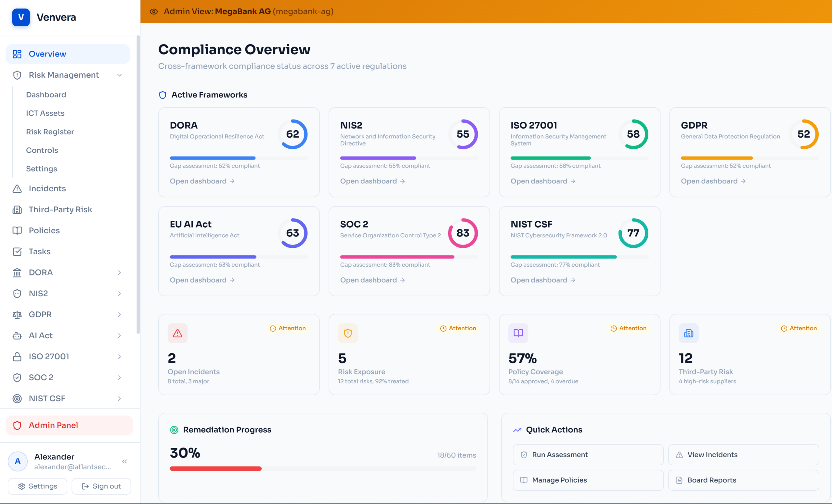
Task: Click the Run Assessment button
Action: 588,455
